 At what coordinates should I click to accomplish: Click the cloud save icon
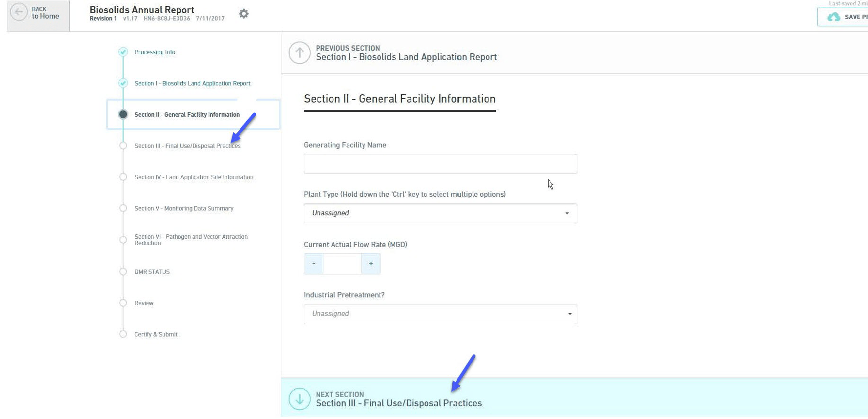click(x=833, y=17)
